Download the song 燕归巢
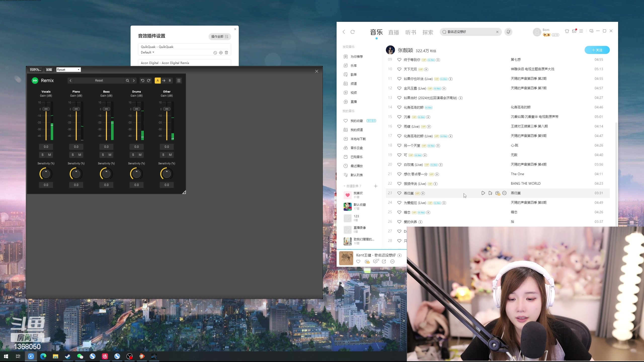Viewport: 644px width, 362px height. (497, 193)
